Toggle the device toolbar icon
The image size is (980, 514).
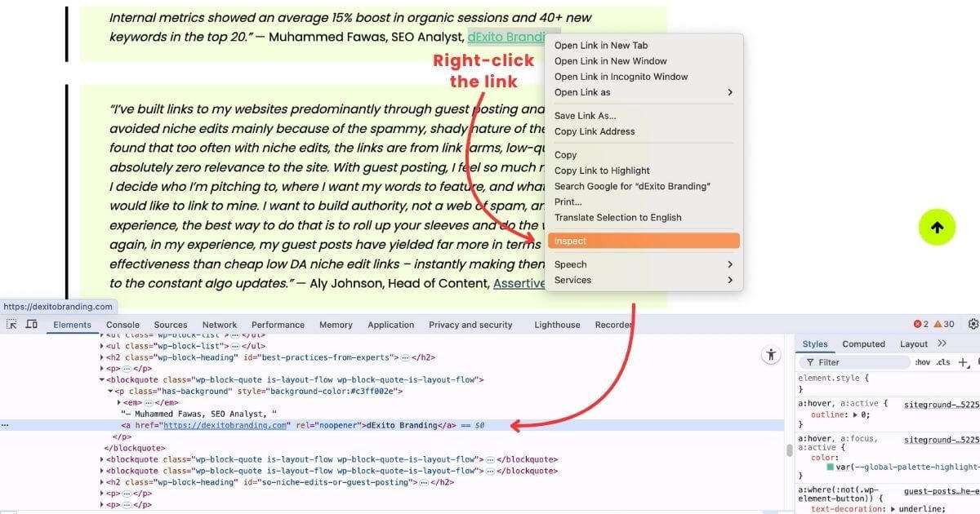tap(31, 324)
